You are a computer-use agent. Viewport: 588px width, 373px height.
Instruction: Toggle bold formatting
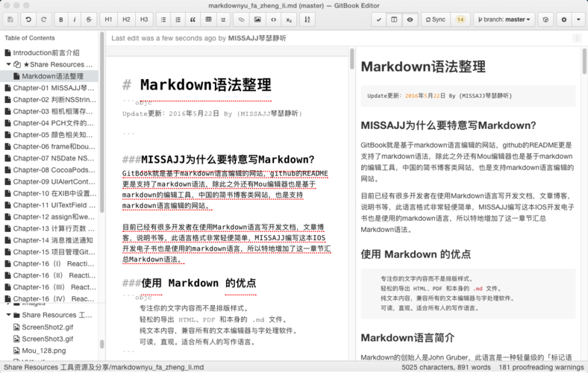tap(60, 19)
